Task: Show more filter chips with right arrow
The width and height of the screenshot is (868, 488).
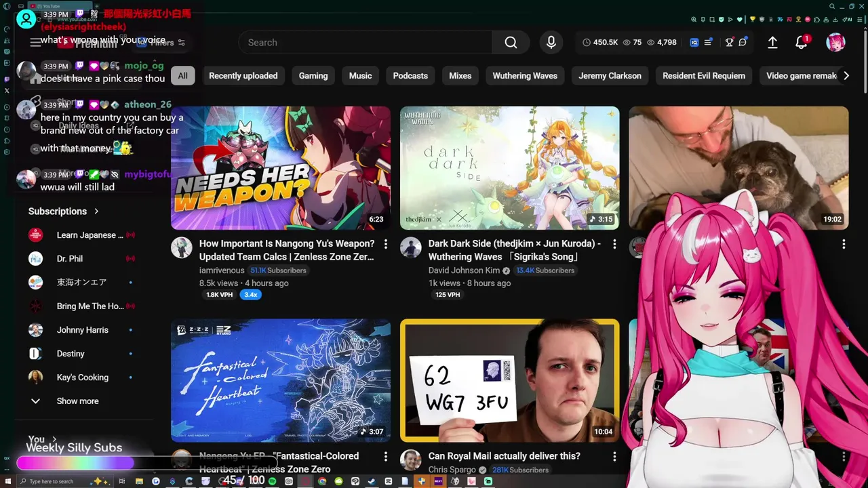Action: pyautogui.click(x=846, y=76)
